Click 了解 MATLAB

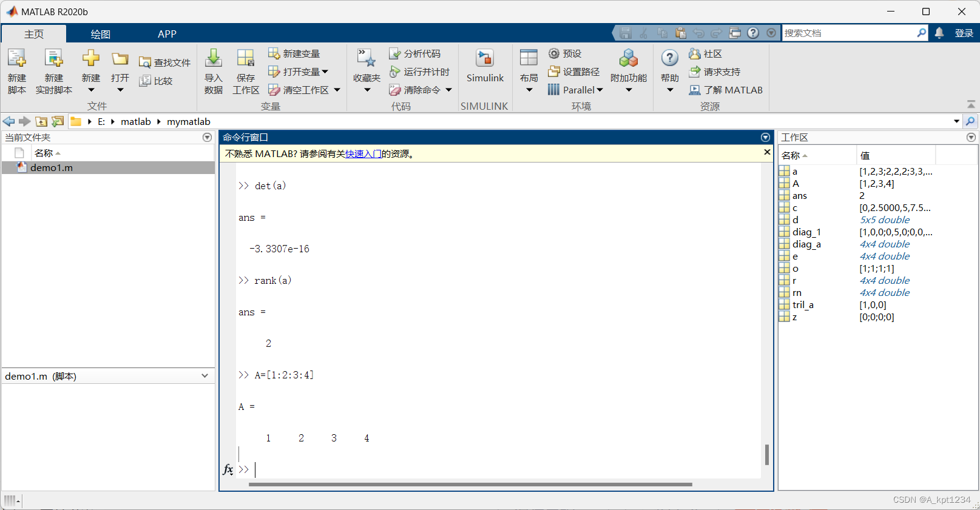726,90
